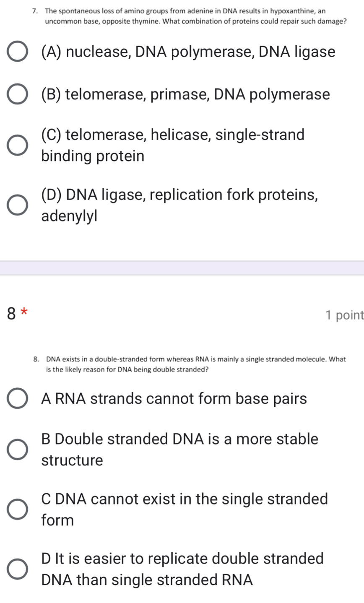Click the adenylyl text label
The width and height of the screenshot is (364, 603).
coord(69,216)
